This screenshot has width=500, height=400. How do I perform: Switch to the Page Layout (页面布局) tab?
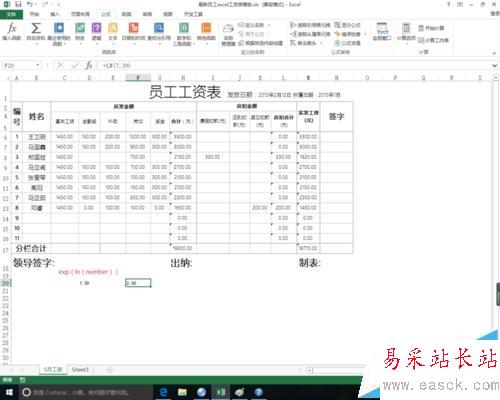[80, 14]
